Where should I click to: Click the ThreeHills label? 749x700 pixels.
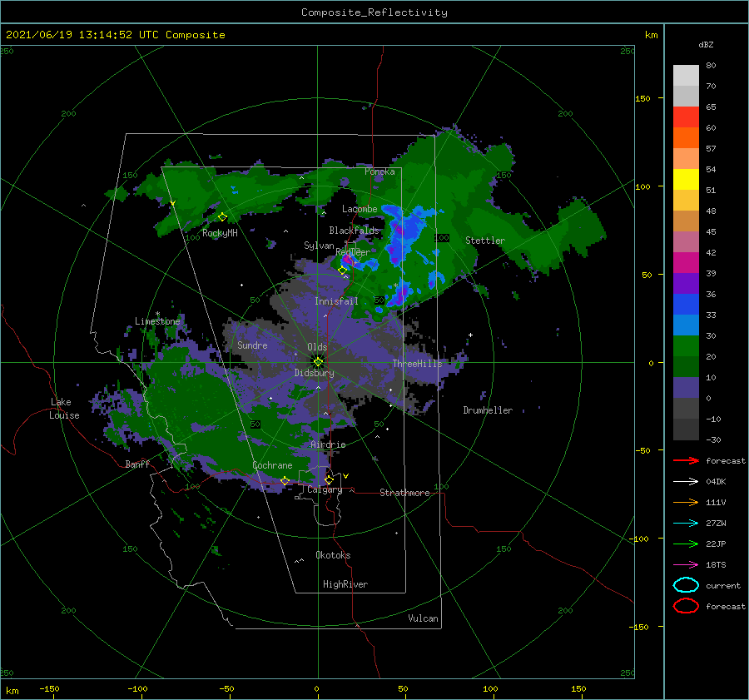tap(418, 364)
